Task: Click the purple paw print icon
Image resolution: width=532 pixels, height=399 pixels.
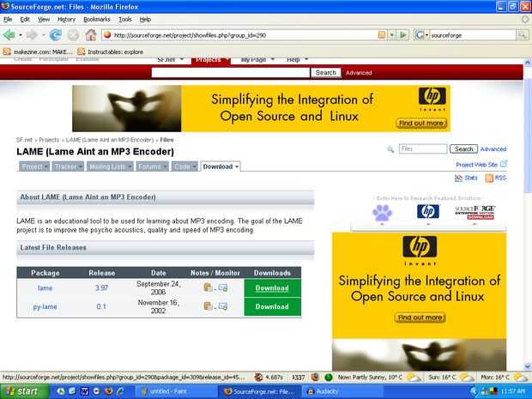Action: tap(382, 213)
